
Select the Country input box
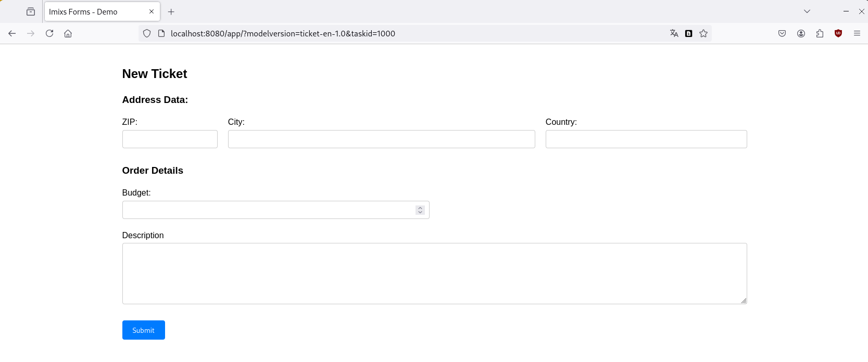pyautogui.click(x=646, y=139)
